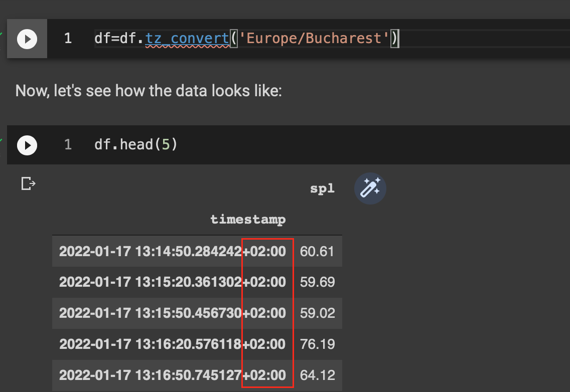Screen dimensions: 570x392
Task: Run the df.head(5) code cell
Action: 27,145
